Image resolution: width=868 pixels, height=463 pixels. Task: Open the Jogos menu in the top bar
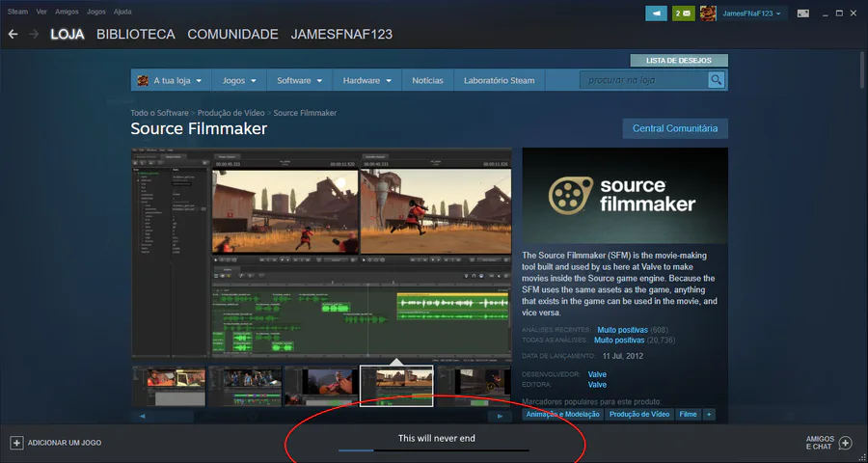[x=96, y=12]
